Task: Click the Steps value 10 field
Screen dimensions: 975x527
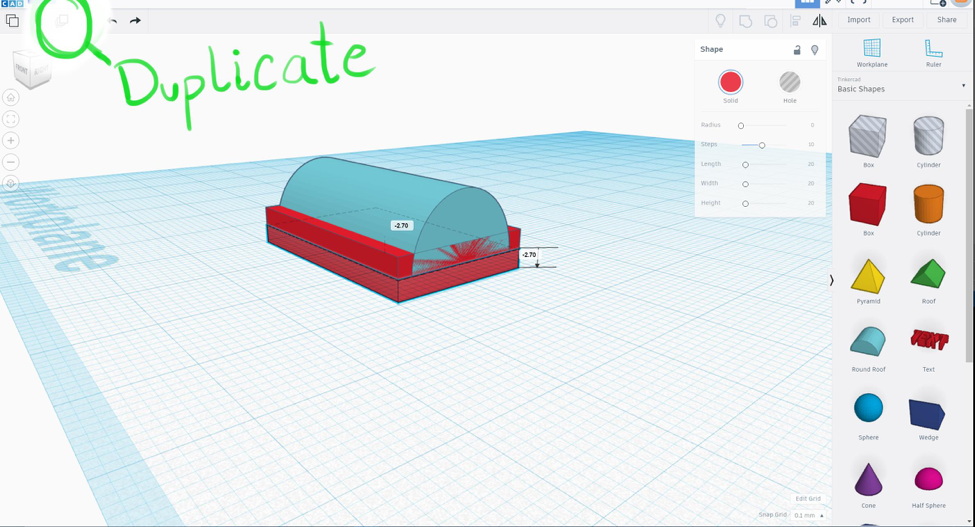Action: point(811,144)
